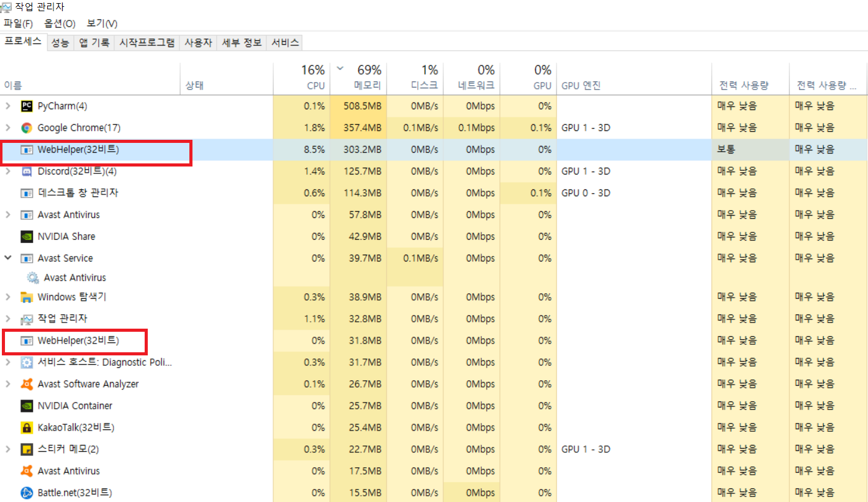Screen dimensions: 868x502
Task: Switch to the 사용자 tab
Action: tap(198, 43)
